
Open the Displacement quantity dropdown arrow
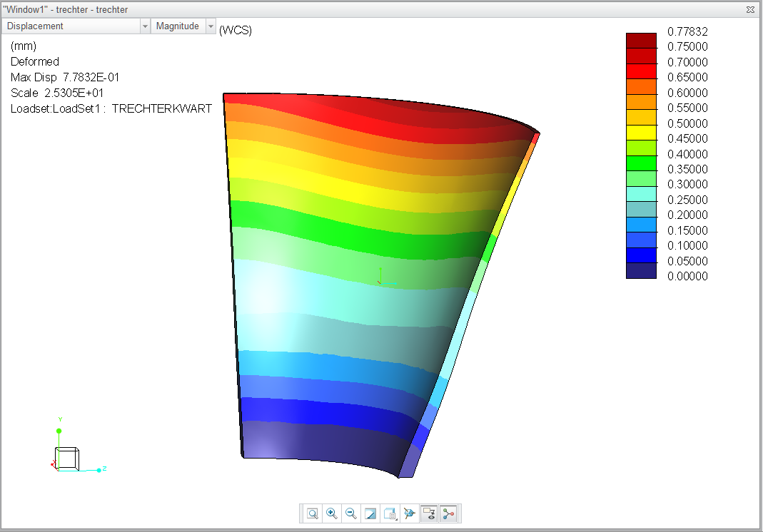click(145, 26)
